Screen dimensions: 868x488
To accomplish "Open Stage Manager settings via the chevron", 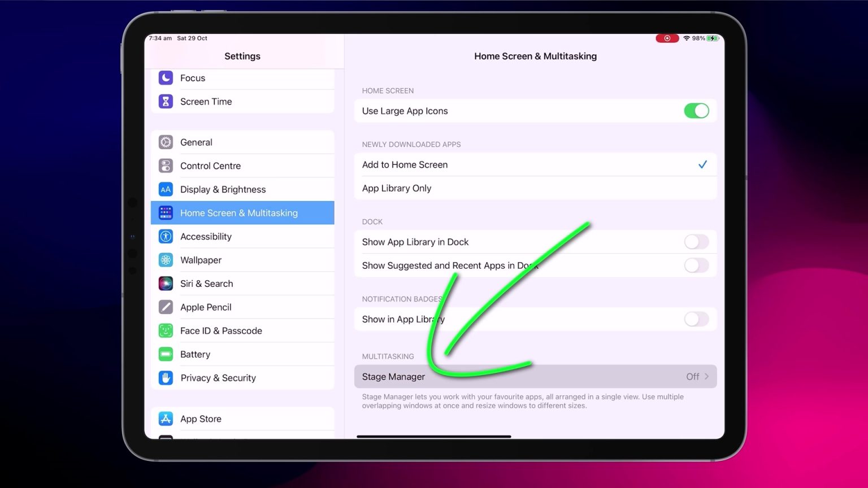I will (708, 376).
